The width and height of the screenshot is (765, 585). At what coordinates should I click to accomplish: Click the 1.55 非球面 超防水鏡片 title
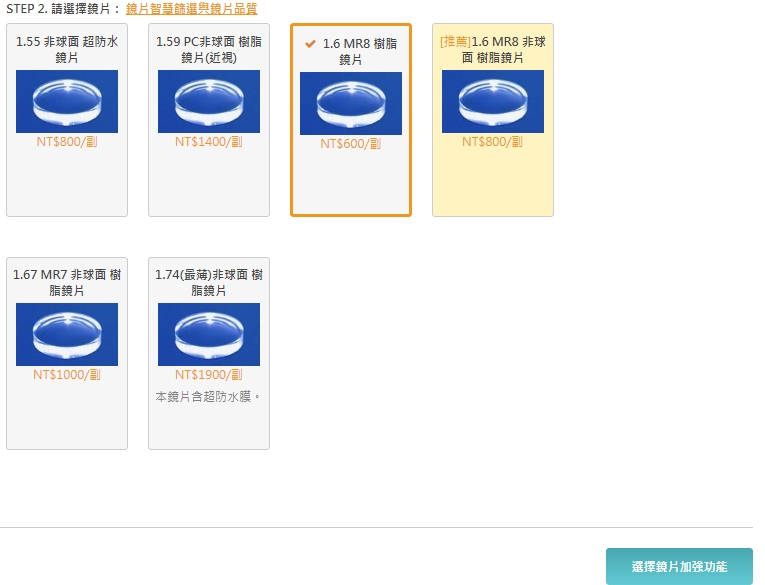67,50
